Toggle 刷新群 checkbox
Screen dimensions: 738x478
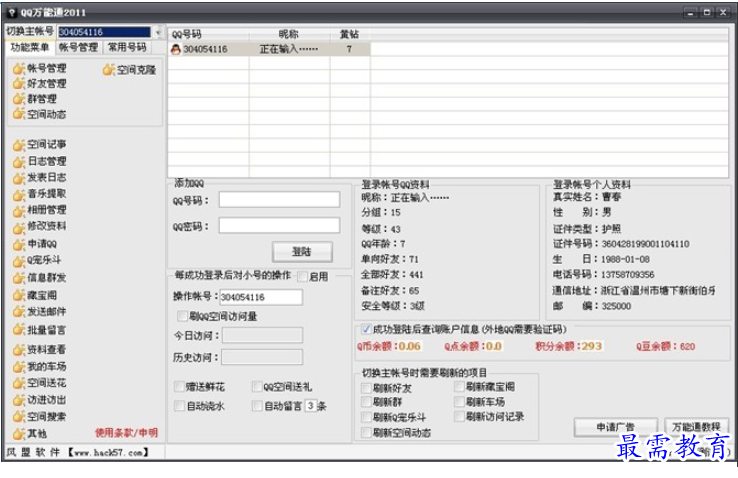pyautogui.click(x=366, y=402)
